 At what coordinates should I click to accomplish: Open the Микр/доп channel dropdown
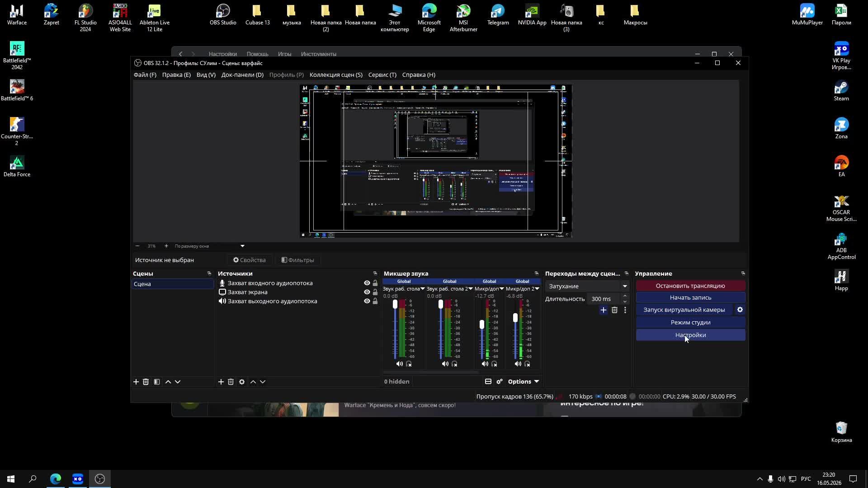point(502,289)
